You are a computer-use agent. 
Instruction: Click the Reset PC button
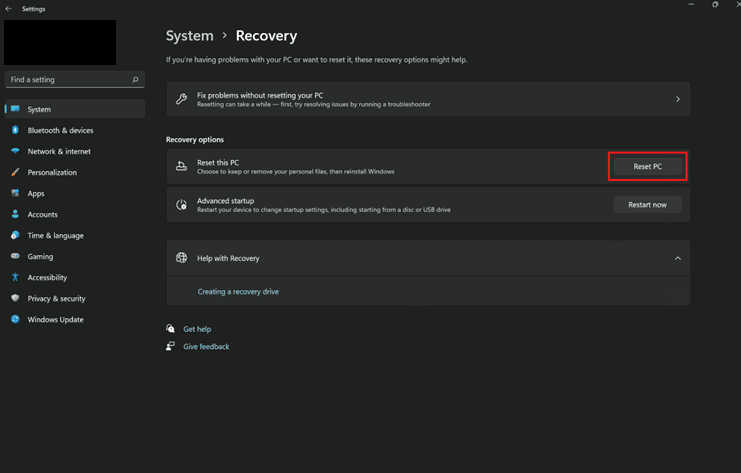point(647,166)
